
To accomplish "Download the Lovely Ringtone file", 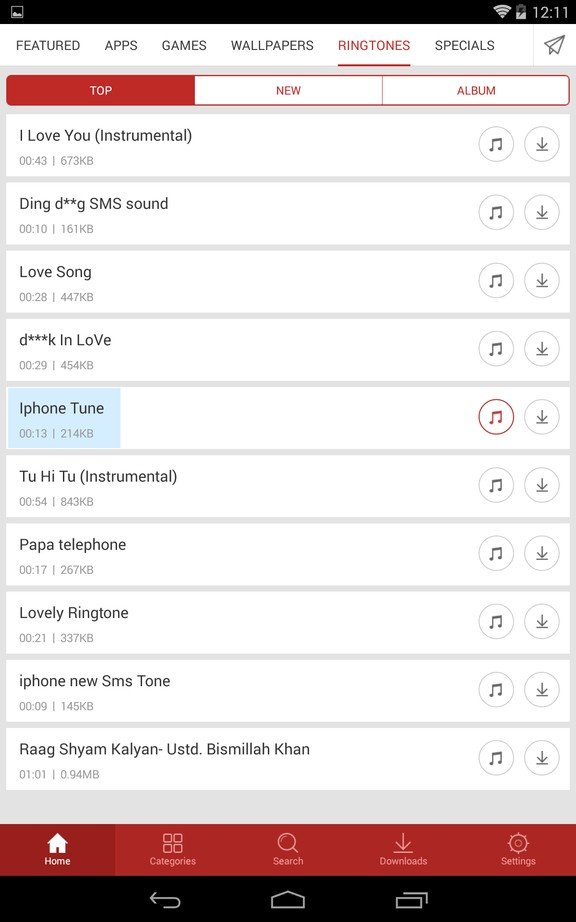I will [x=541, y=621].
